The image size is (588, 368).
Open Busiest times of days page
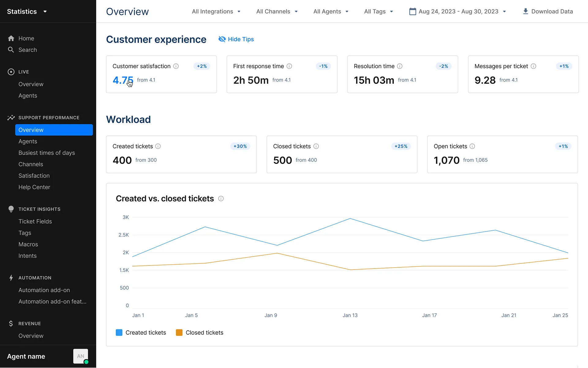47,153
